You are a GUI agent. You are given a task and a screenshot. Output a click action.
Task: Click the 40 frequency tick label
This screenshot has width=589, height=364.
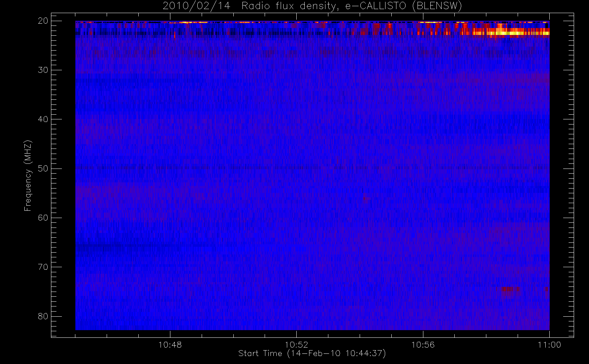(43, 119)
